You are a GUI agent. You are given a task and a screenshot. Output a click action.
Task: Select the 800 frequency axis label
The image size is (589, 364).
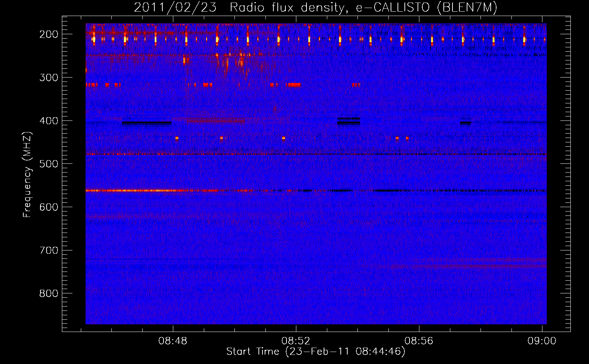[49, 293]
